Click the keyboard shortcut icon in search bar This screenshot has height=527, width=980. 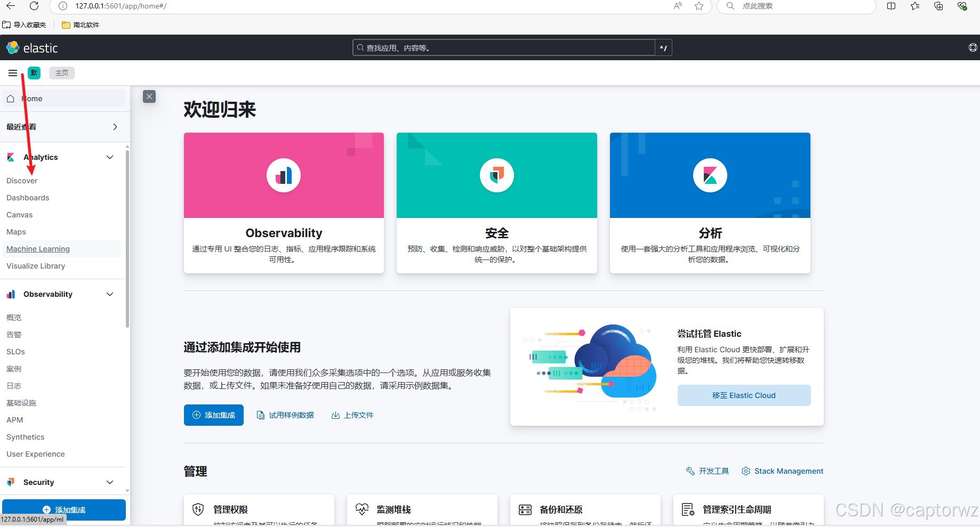[x=663, y=48]
